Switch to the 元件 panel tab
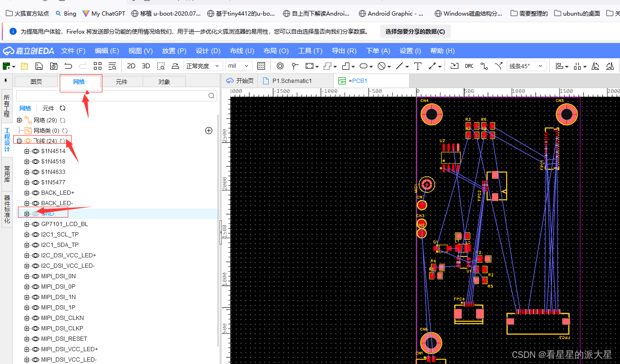The height and width of the screenshot is (364, 620). pos(121,82)
